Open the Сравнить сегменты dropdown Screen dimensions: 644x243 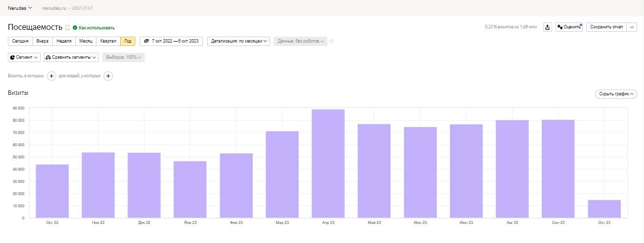tap(71, 57)
